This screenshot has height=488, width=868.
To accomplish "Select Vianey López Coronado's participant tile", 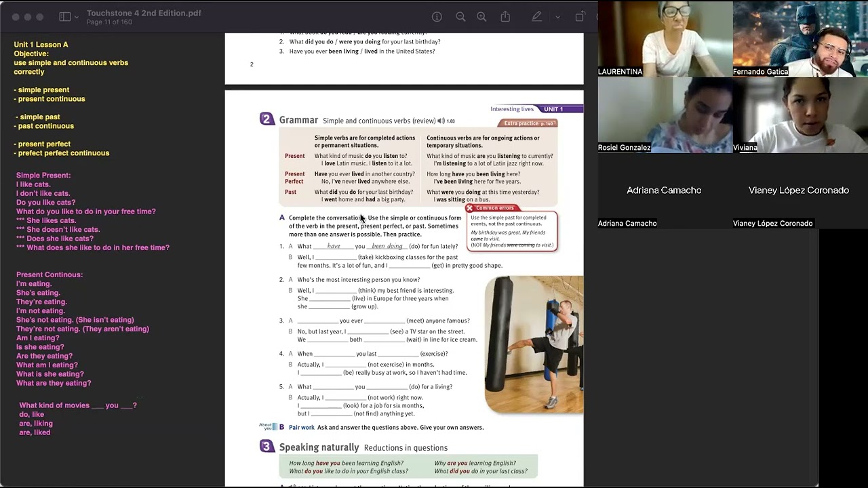I will [800, 190].
